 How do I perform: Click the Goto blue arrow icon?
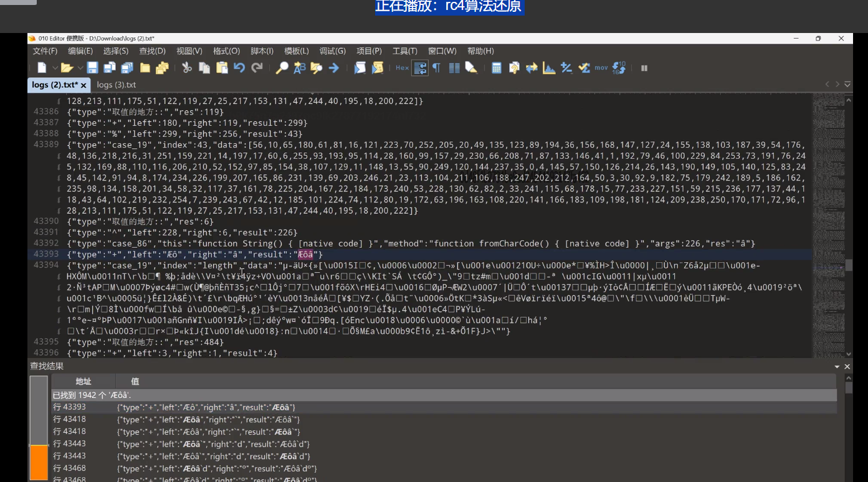334,68
